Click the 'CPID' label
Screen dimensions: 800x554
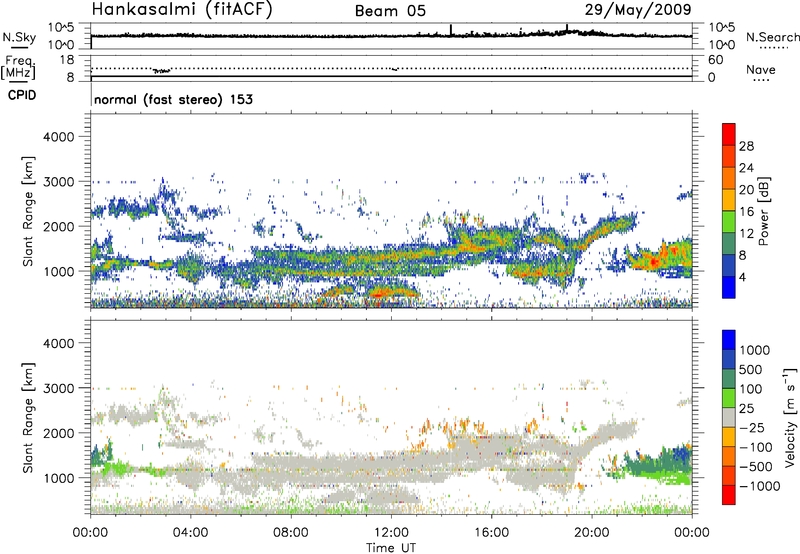tap(22, 95)
